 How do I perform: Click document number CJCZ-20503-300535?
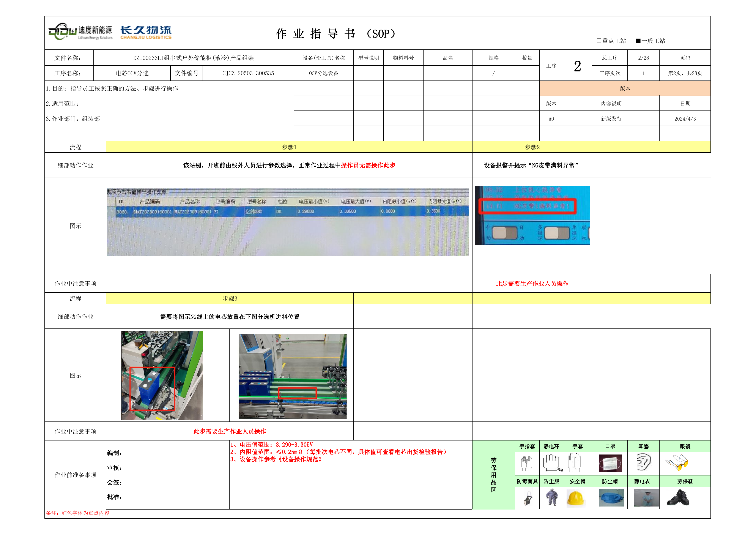pyautogui.click(x=248, y=73)
